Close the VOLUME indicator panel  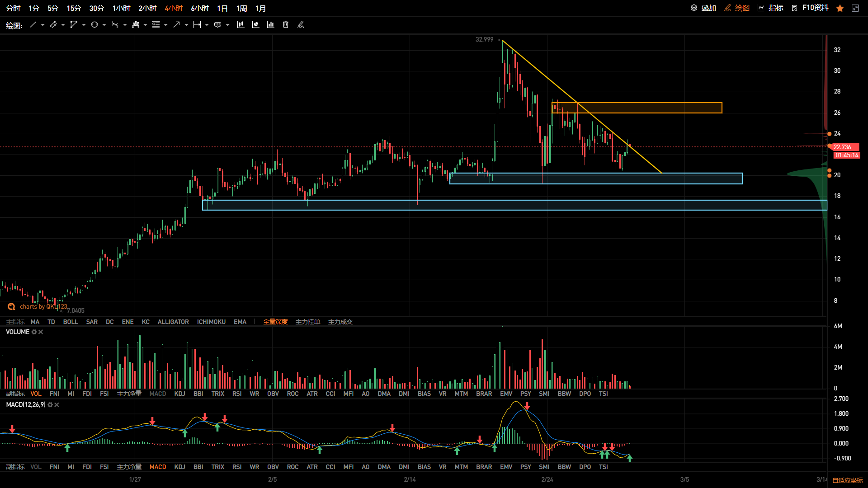click(41, 332)
